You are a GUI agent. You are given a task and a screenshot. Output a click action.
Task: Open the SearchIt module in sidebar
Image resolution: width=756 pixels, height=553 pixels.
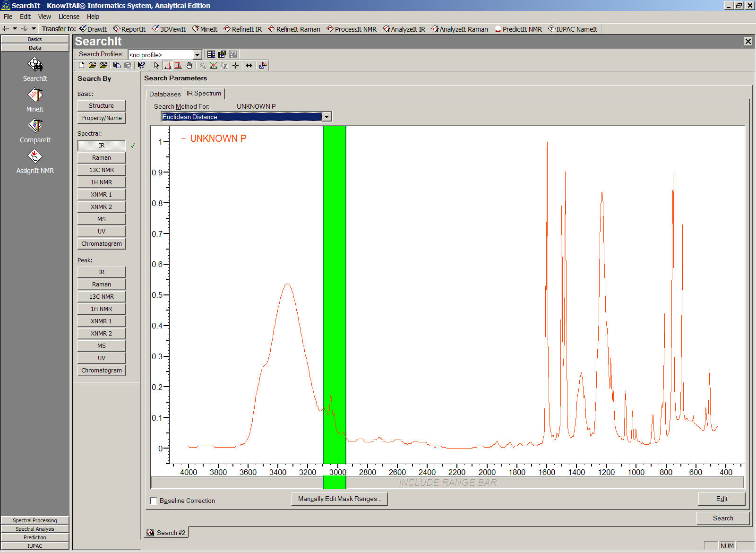[x=35, y=69]
